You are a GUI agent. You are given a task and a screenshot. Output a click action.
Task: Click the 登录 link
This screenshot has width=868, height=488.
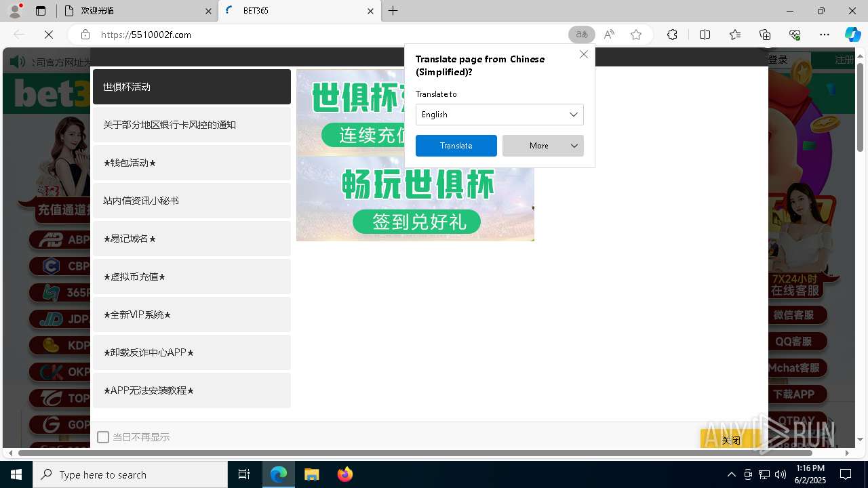778,60
